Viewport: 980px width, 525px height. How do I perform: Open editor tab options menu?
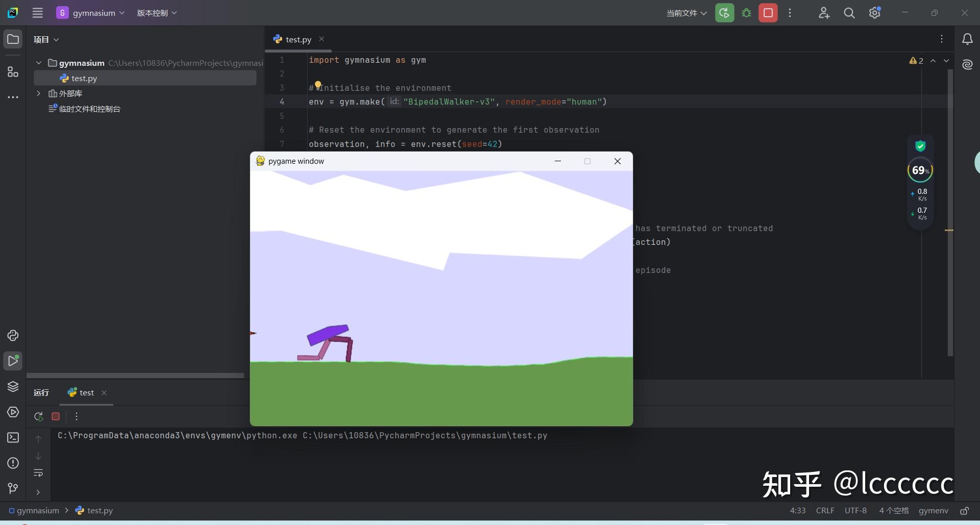[x=942, y=39]
